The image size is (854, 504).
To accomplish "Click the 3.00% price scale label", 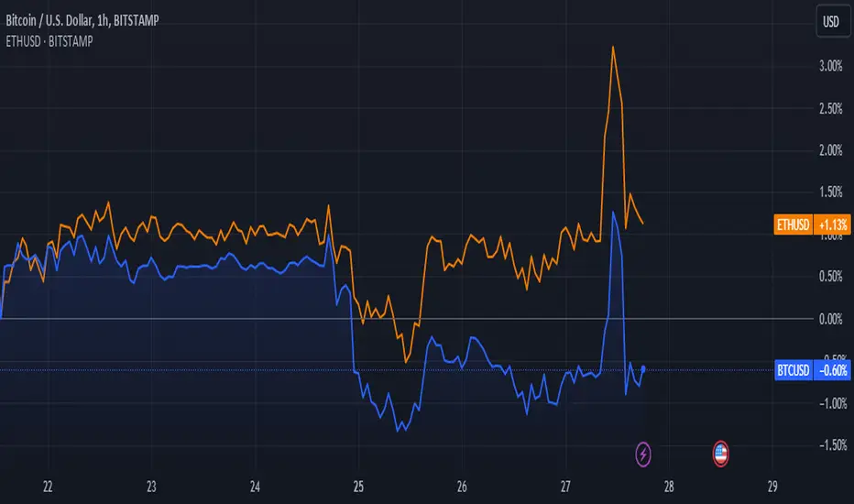I will tap(831, 67).
